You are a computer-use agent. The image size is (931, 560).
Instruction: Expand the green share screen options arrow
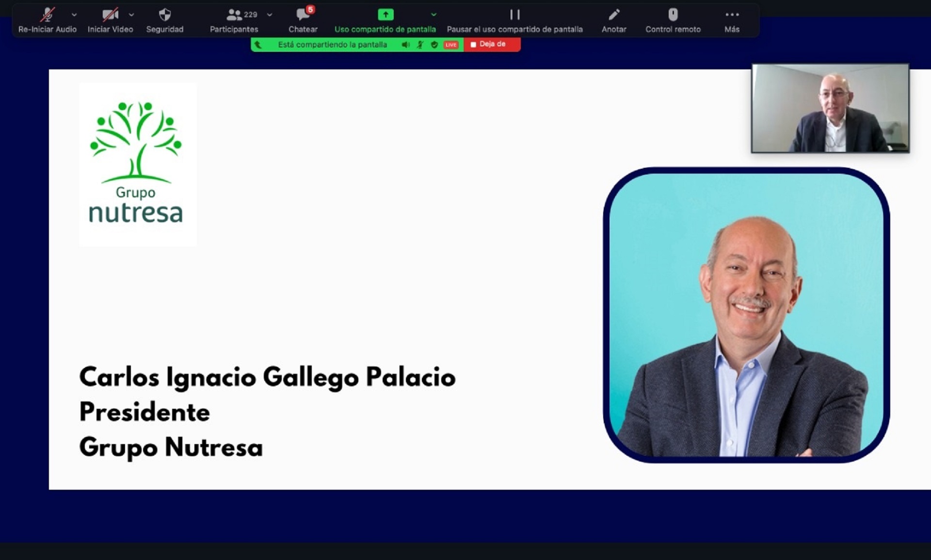(x=433, y=15)
